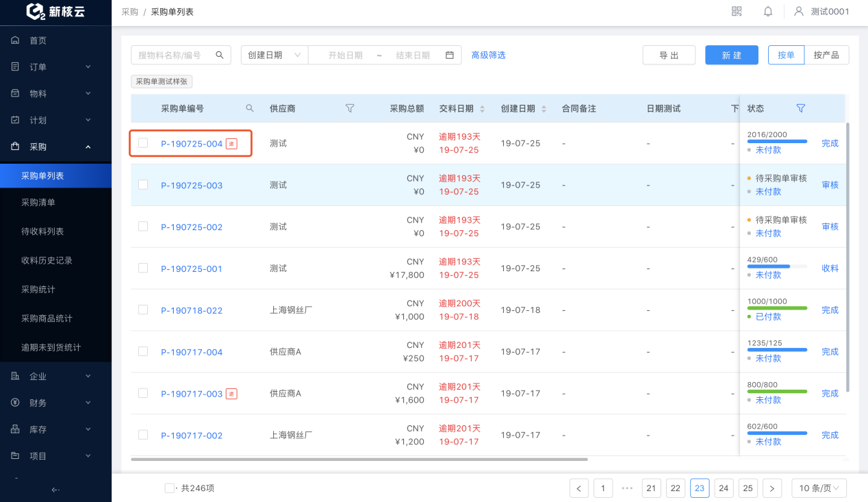Click 采购 in the breadcrumb
This screenshot has width=868, height=502.
129,12
